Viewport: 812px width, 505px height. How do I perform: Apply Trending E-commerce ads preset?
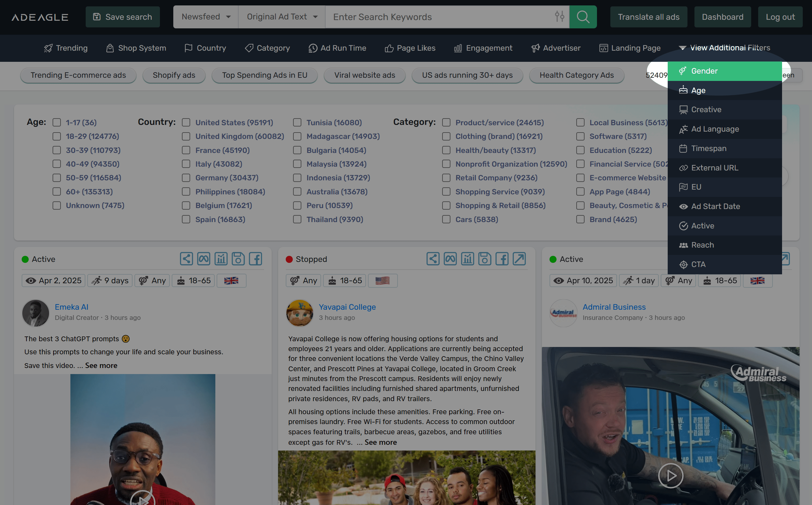pos(78,75)
